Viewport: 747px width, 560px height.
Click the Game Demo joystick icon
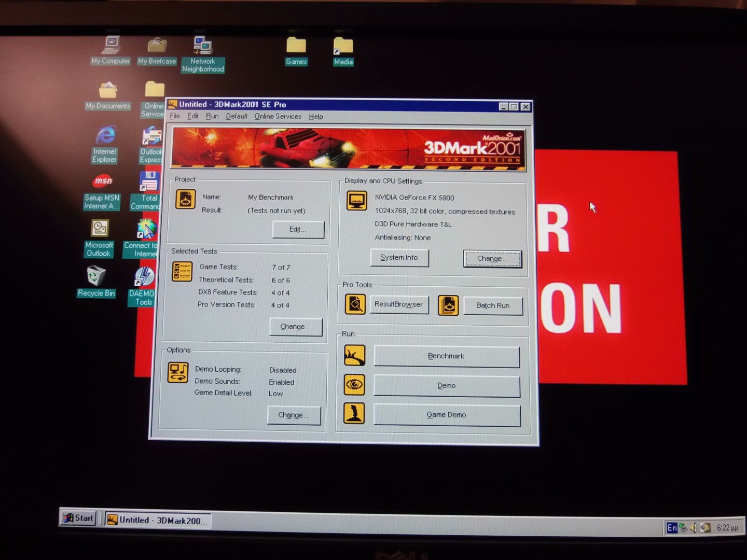point(354,414)
